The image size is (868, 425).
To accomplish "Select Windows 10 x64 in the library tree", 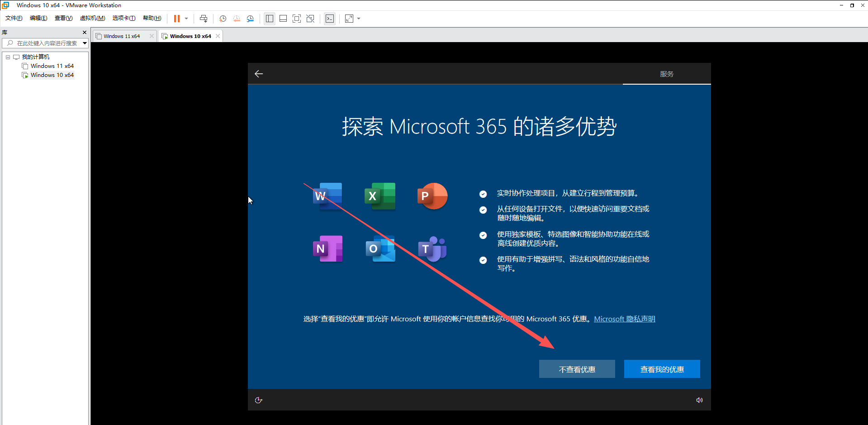I will (52, 75).
